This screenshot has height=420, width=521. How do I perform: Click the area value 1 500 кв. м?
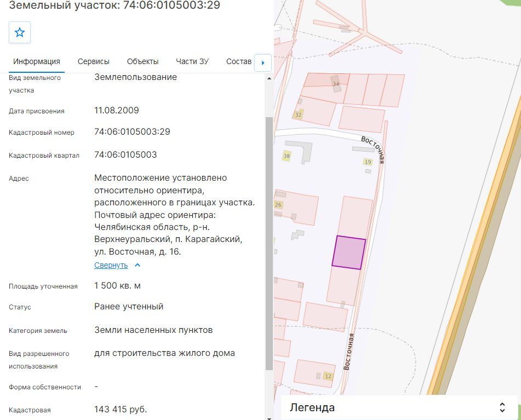(118, 285)
